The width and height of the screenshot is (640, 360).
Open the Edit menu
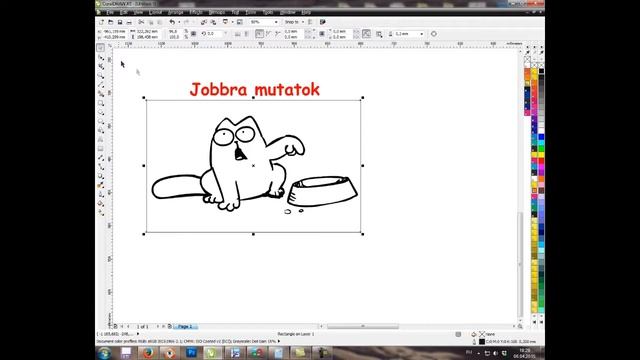pyautogui.click(x=124, y=13)
